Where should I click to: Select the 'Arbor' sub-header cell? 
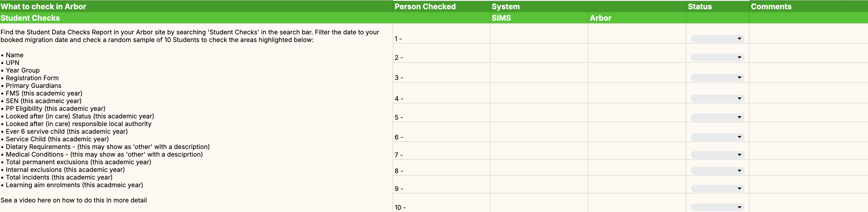(600, 18)
